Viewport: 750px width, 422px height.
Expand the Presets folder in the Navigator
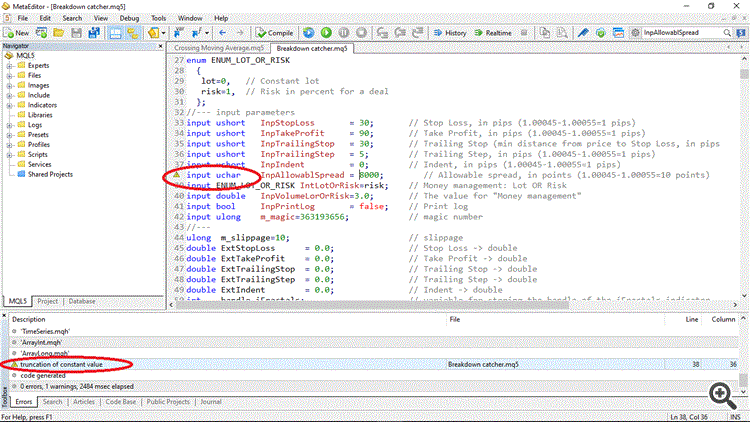click(9, 135)
